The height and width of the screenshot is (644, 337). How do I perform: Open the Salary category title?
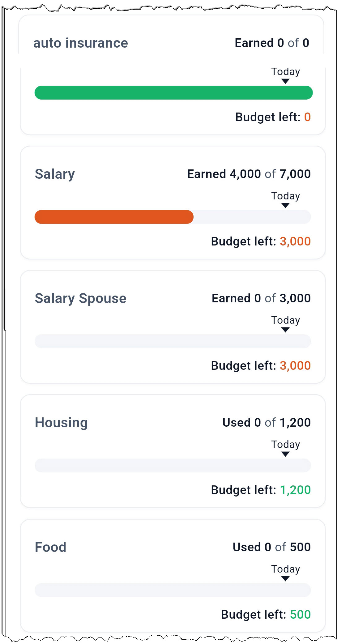click(55, 174)
